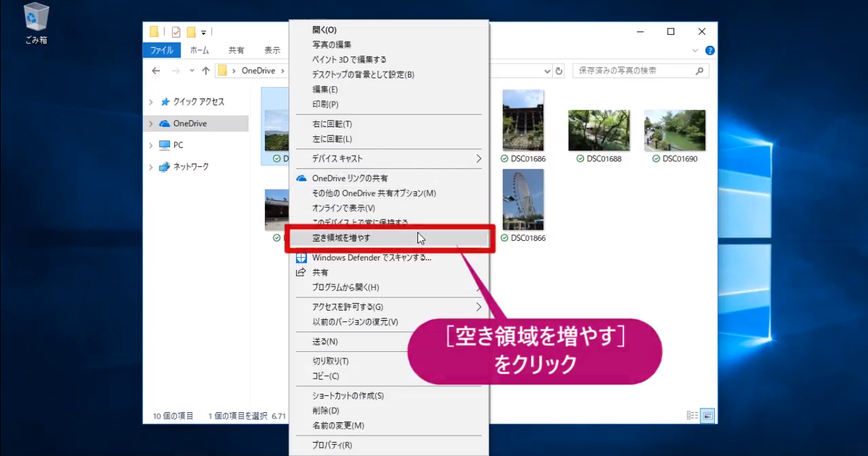
Task: Select the DSC01688 photo thumbnail
Action: click(599, 130)
